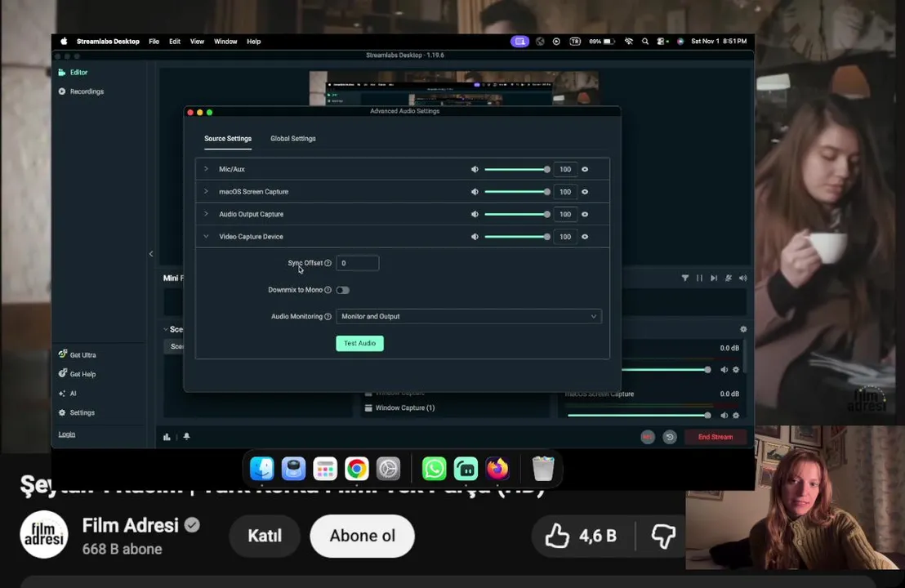905x588 pixels.
Task: Expand the Mic/Aux source row
Action: [x=206, y=169]
